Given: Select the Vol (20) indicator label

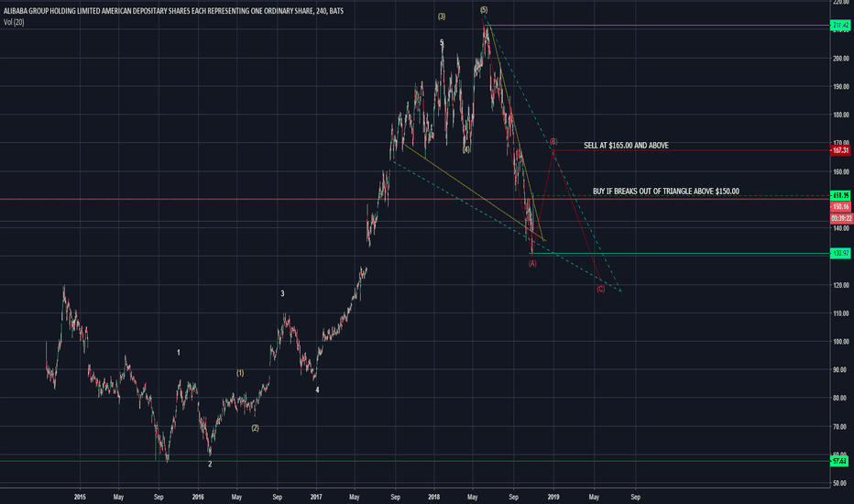Looking at the screenshot, I should tap(14, 22).
